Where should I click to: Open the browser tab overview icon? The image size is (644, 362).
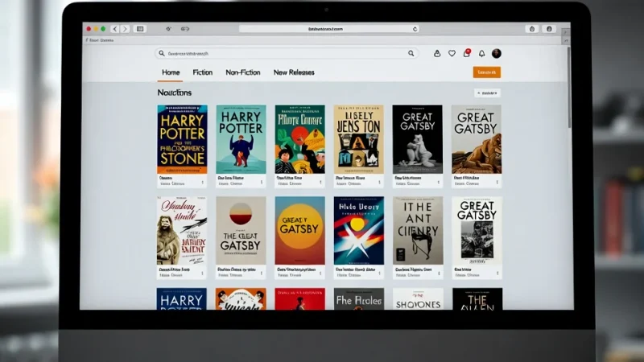pyautogui.click(x=549, y=29)
